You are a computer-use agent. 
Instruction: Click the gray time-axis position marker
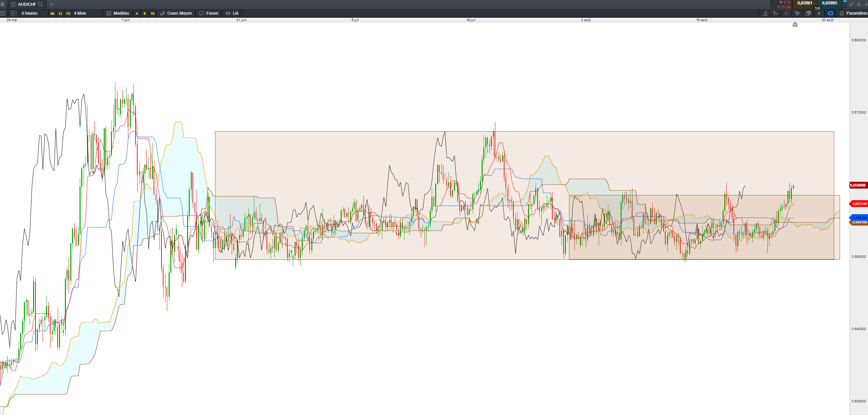tap(795, 24)
